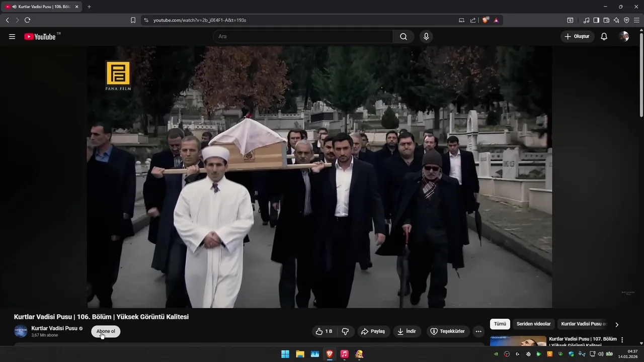The height and width of the screenshot is (362, 644).
Task: Go to the YouTube home logo
Action: (40, 37)
